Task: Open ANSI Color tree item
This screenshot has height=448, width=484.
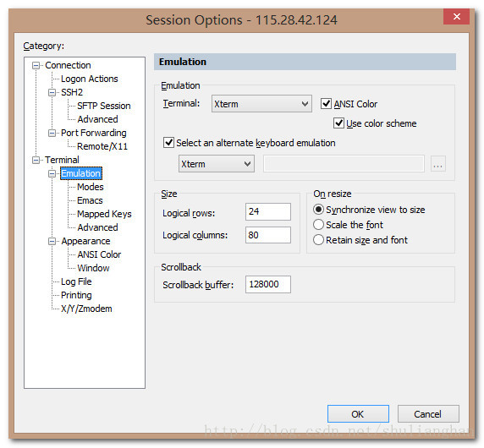Action: click(x=99, y=254)
